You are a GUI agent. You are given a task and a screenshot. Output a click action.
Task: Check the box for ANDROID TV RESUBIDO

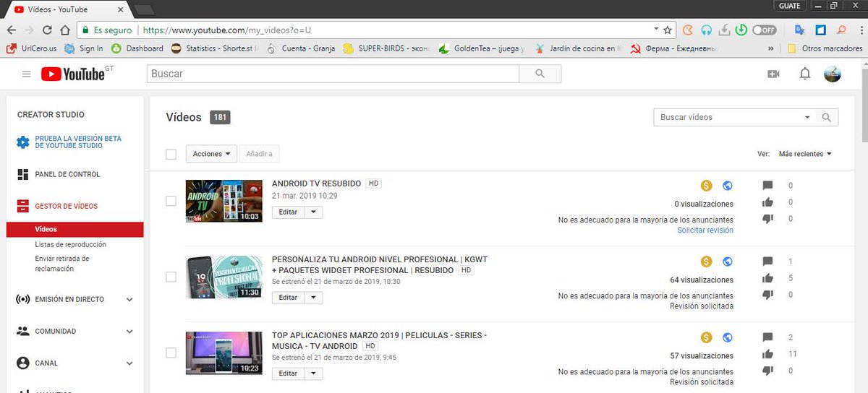coord(171,201)
